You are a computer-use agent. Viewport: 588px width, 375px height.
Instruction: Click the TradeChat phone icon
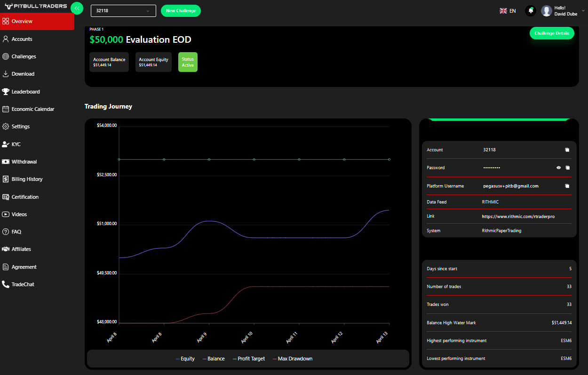tap(6, 284)
